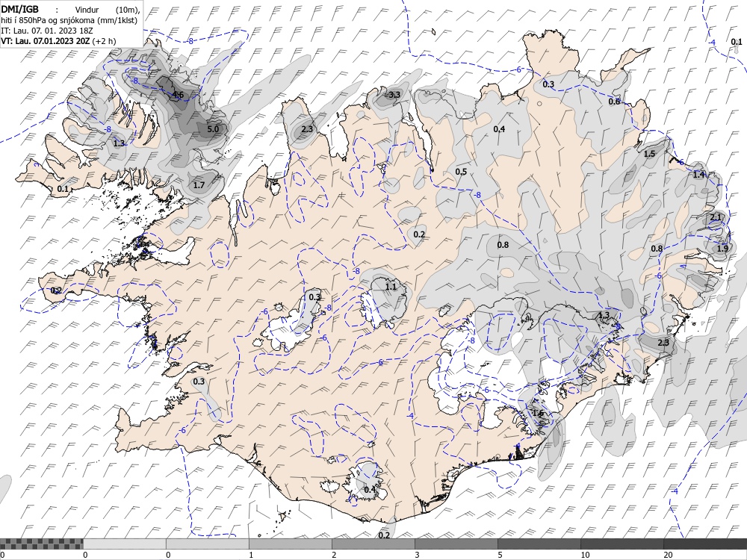Click the checkered no-data legend swatch

[41, 544]
